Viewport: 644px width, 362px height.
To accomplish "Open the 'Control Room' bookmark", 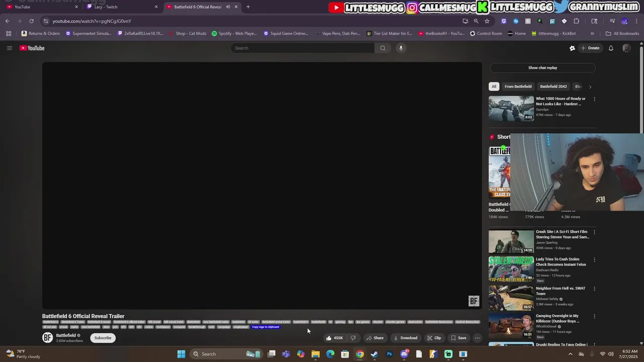I will click(x=486, y=33).
